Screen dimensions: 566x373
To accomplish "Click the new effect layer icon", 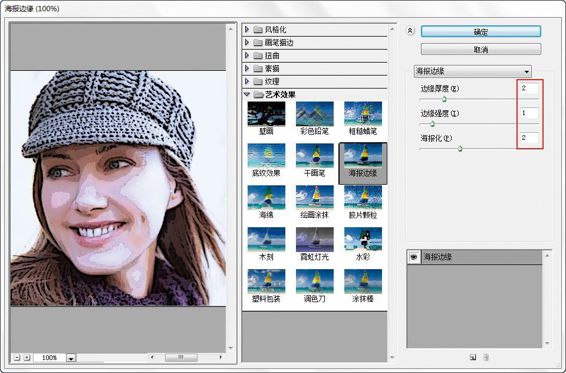I will click(473, 357).
